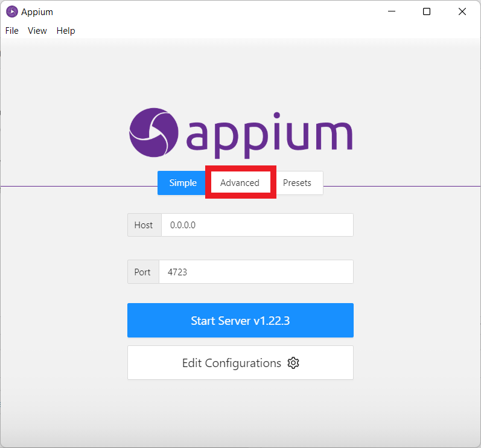Close the Appium window
This screenshot has width=481, height=448.
(x=462, y=11)
